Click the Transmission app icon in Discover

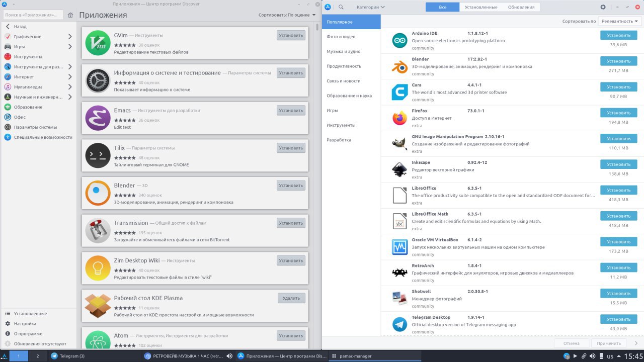(x=98, y=230)
